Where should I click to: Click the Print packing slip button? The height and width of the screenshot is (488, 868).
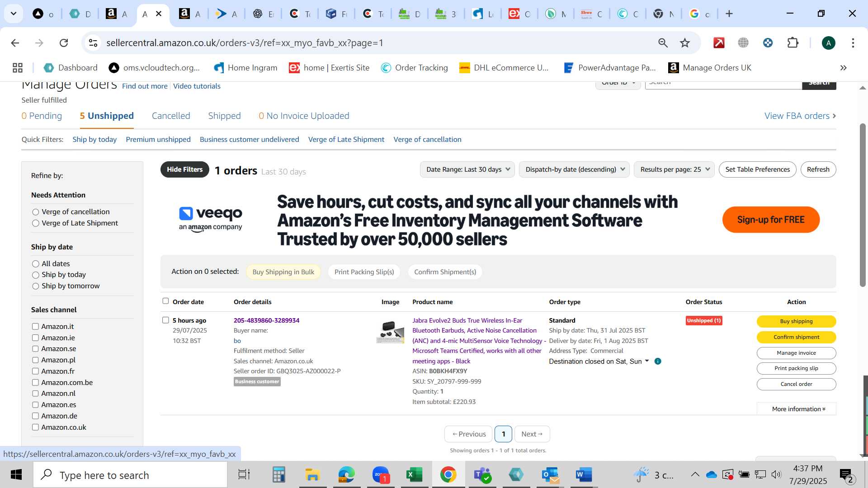[x=796, y=368]
